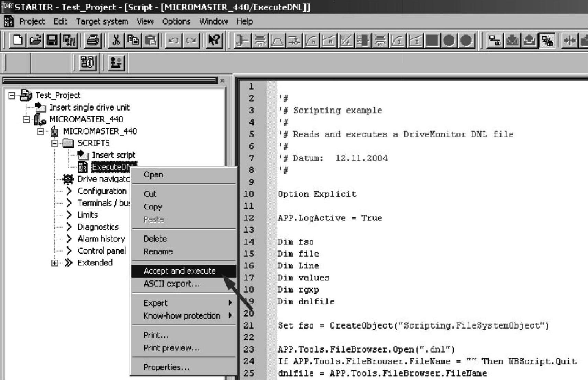Open the Edit menu
The width and height of the screenshot is (588, 380).
60,22
